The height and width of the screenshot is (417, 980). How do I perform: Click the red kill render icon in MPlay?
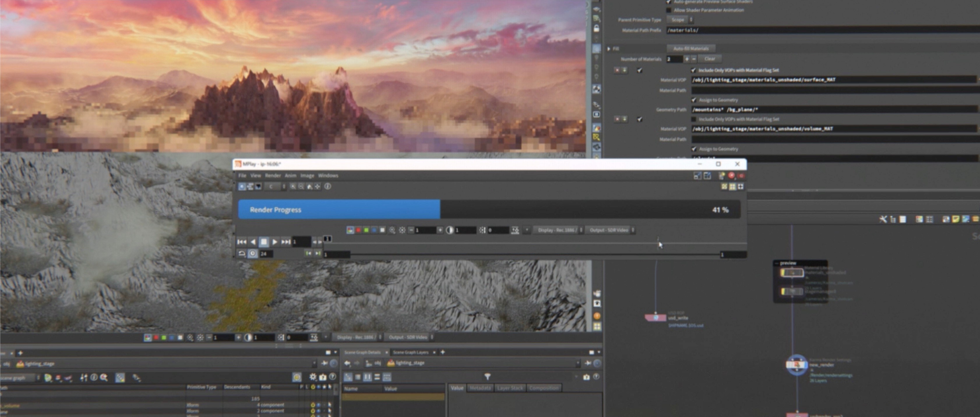(731, 176)
